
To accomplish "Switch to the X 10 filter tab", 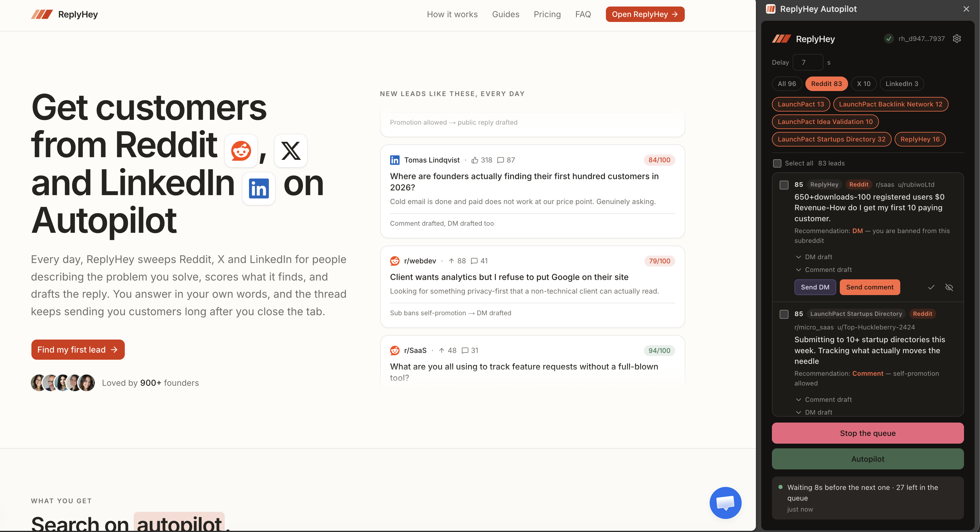I will tap(864, 84).
